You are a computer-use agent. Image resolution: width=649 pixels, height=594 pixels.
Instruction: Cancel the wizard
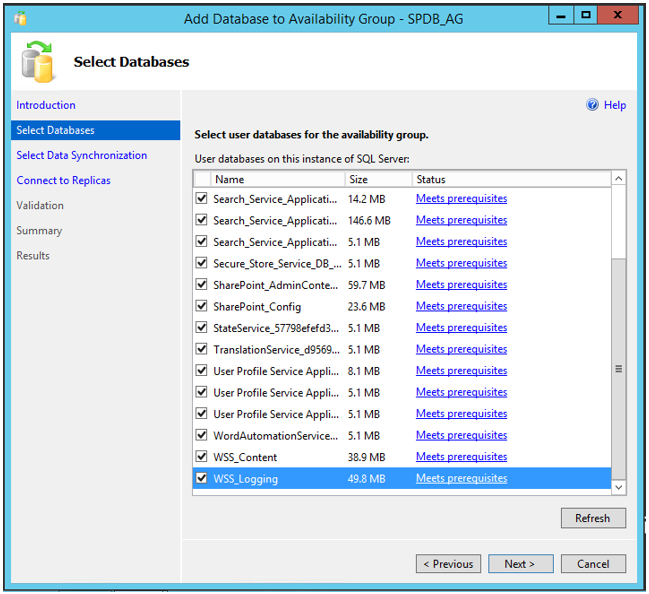pos(593,564)
